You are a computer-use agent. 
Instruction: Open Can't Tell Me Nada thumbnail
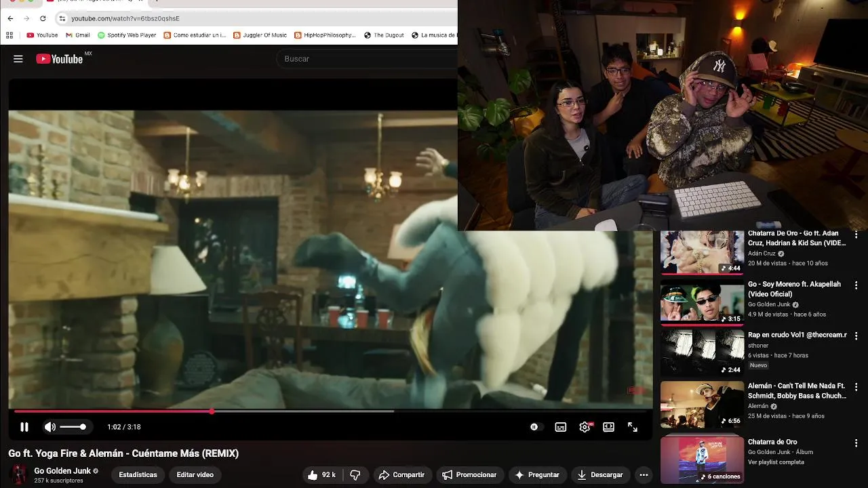(702, 404)
